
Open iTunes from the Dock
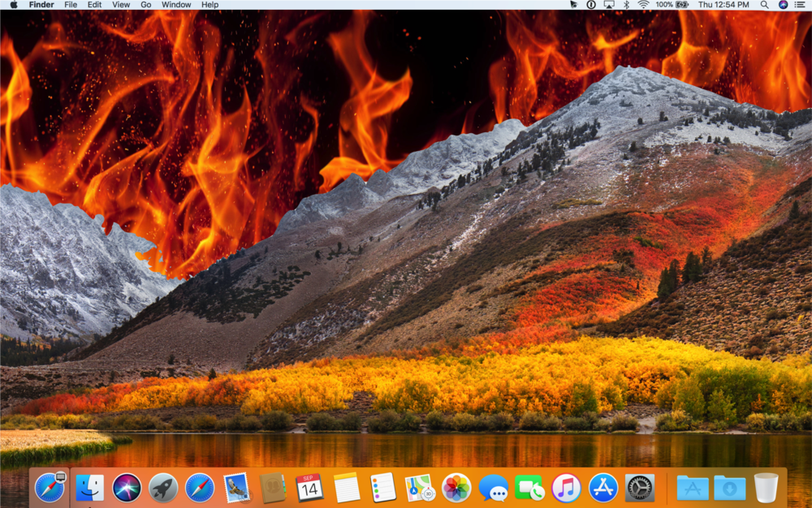click(x=566, y=488)
